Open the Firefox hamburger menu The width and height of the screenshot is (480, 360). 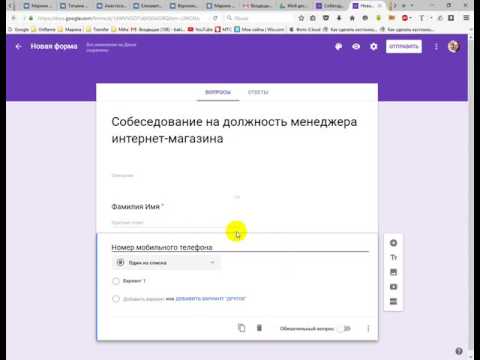[x=466, y=18]
